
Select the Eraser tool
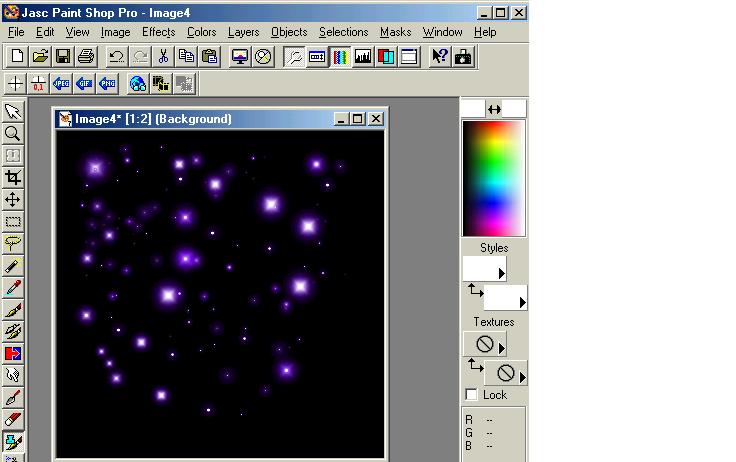13,419
